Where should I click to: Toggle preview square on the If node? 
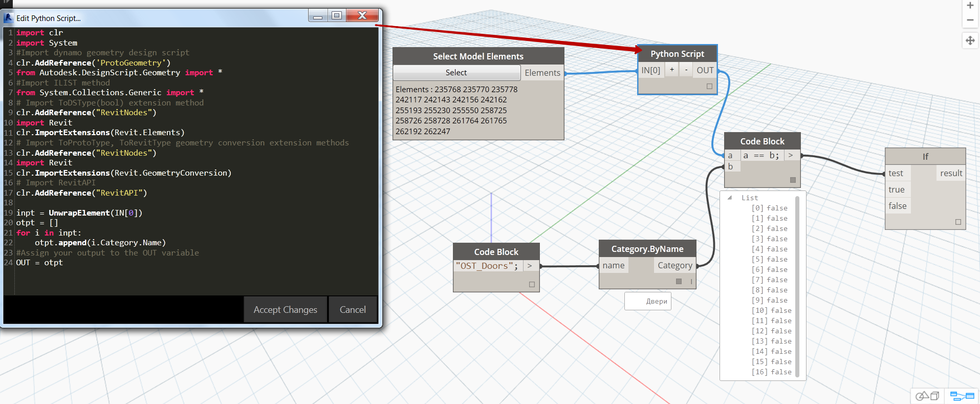click(958, 222)
